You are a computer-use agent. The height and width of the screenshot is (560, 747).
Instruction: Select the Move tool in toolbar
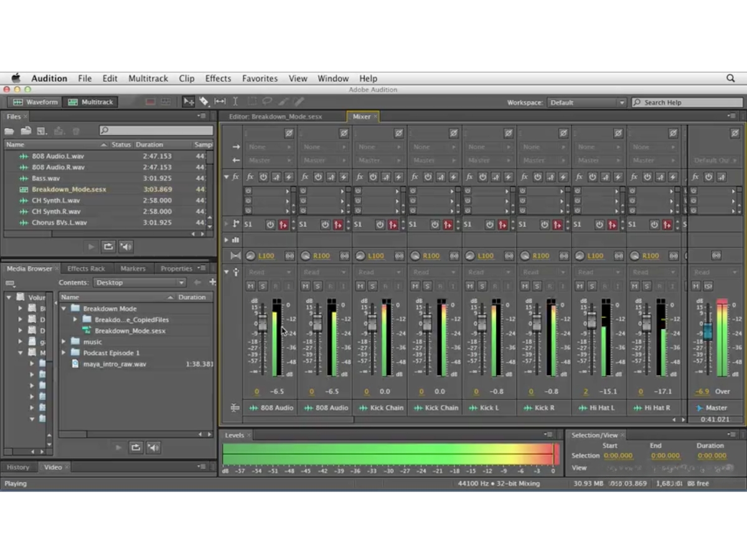[x=189, y=101]
